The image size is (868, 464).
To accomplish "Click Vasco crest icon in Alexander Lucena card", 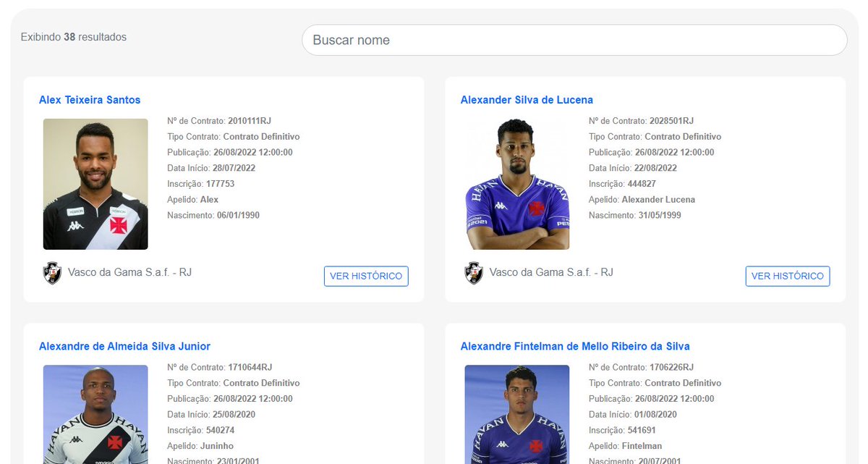I will (474, 273).
